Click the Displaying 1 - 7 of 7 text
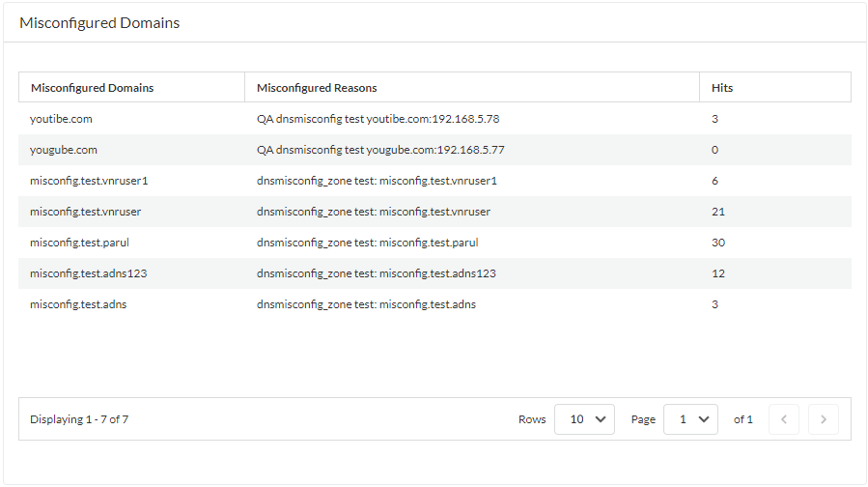Image resolution: width=868 pixels, height=487 pixels. coord(79,419)
